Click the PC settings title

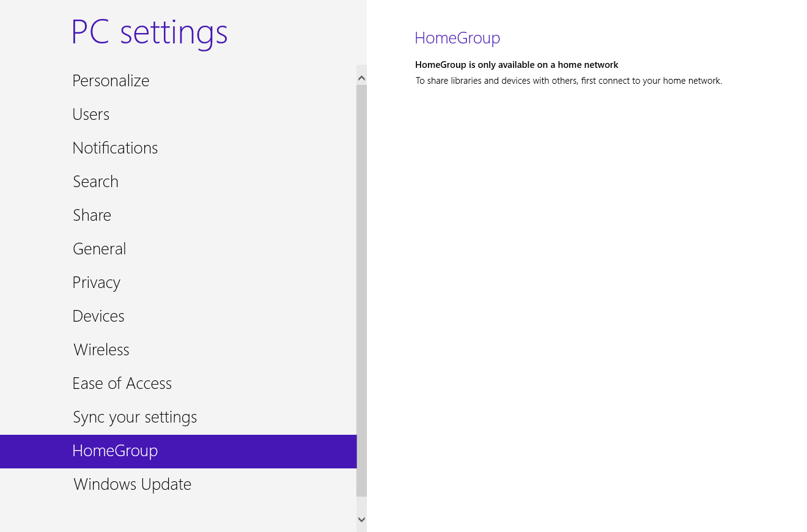point(149,32)
